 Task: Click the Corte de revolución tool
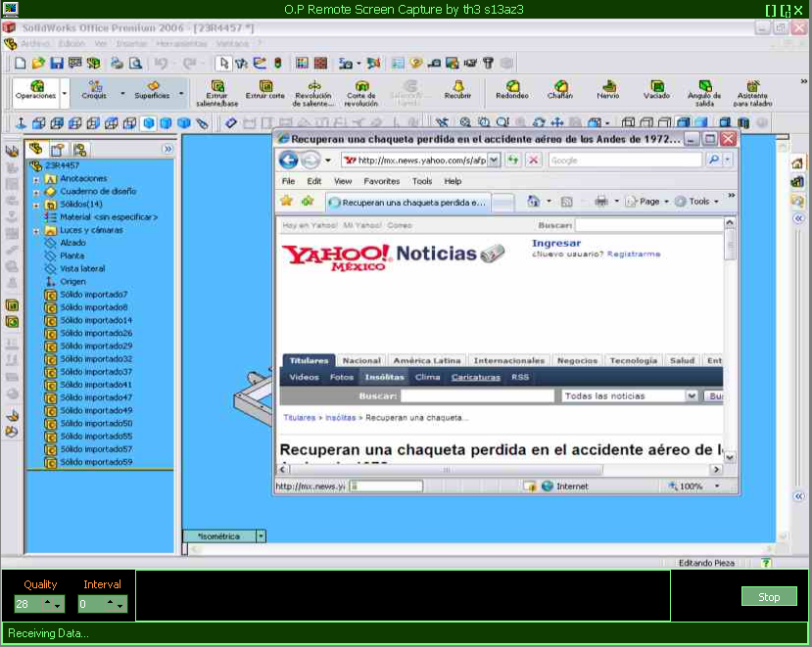[361, 93]
